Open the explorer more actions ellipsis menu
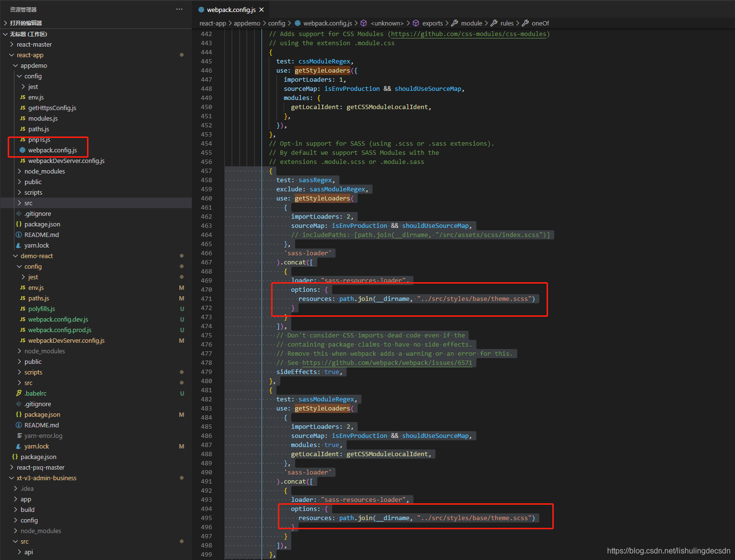This screenshot has height=560, width=735. pyautogui.click(x=179, y=9)
